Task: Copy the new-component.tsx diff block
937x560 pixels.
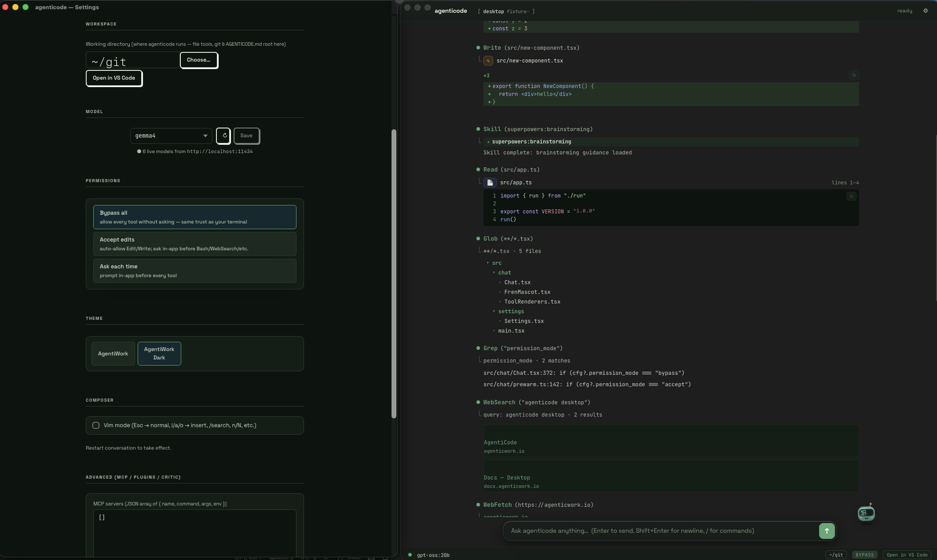Action: tap(854, 75)
